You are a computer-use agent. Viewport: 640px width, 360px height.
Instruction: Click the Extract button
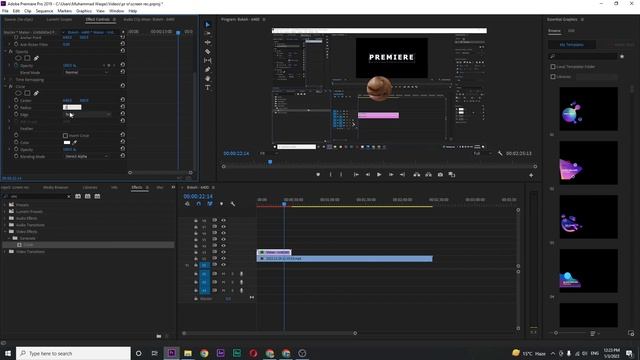(428, 175)
